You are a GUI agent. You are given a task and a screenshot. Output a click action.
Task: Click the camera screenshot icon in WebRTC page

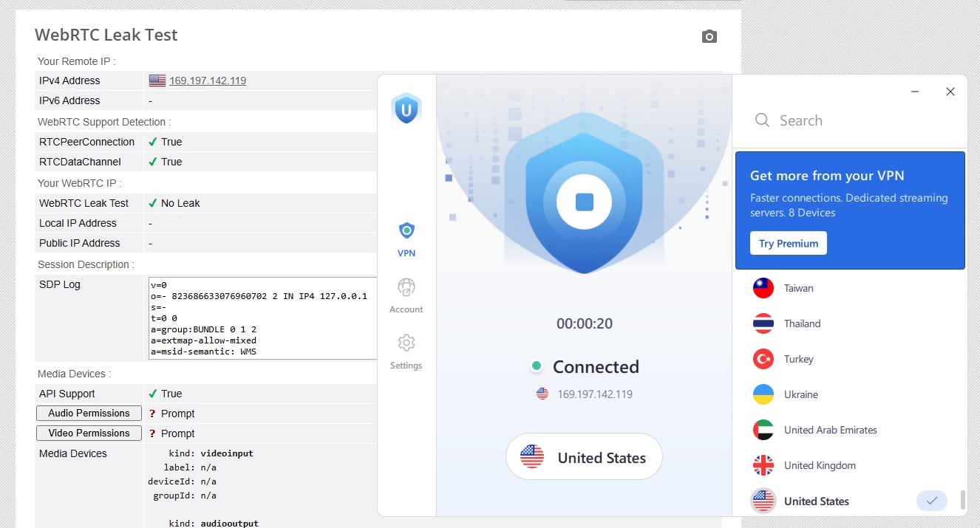[x=710, y=36]
